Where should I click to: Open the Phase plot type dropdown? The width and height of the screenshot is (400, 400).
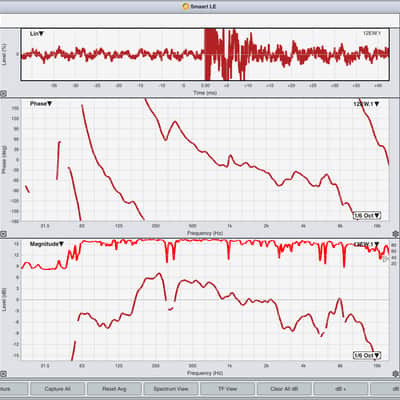pyautogui.click(x=41, y=104)
